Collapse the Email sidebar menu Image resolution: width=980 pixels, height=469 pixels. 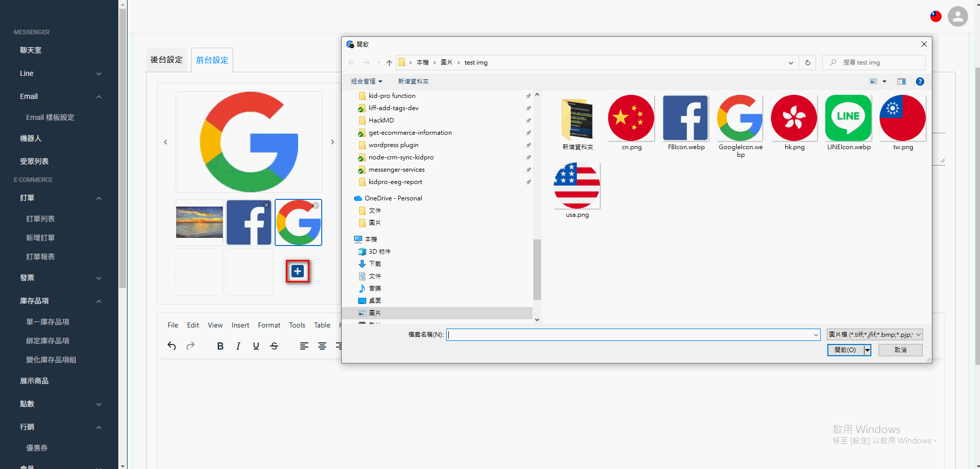point(99,97)
